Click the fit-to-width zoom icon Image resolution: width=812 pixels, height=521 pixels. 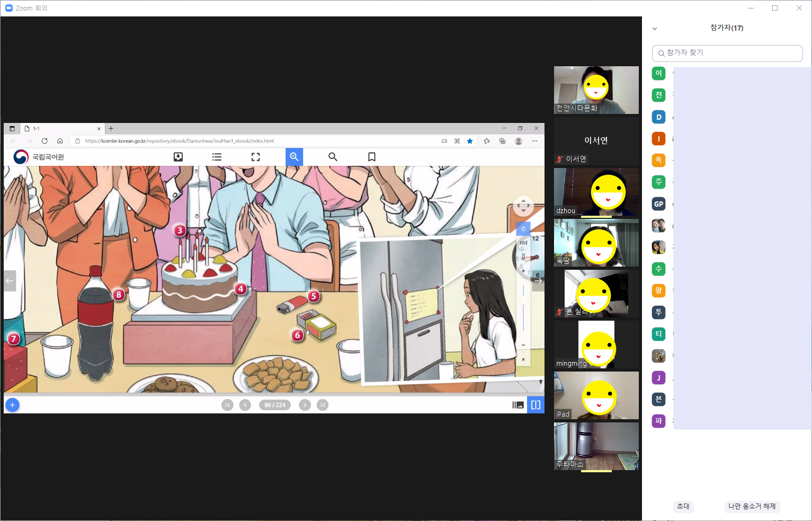click(523, 243)
